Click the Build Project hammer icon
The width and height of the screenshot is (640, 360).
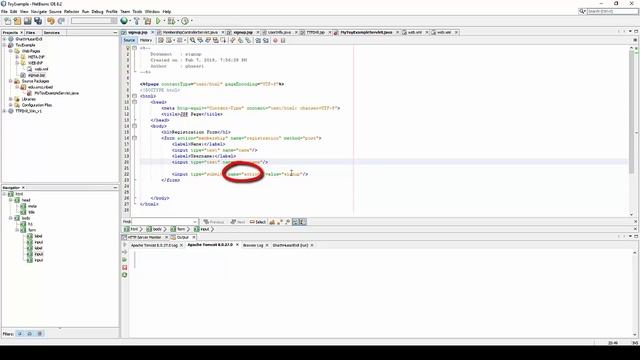point(137,21)
